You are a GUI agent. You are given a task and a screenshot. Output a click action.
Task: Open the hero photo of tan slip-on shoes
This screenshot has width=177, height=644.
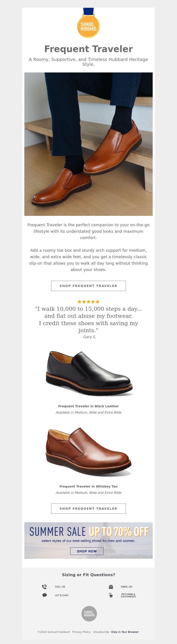(x=88, y=144)
